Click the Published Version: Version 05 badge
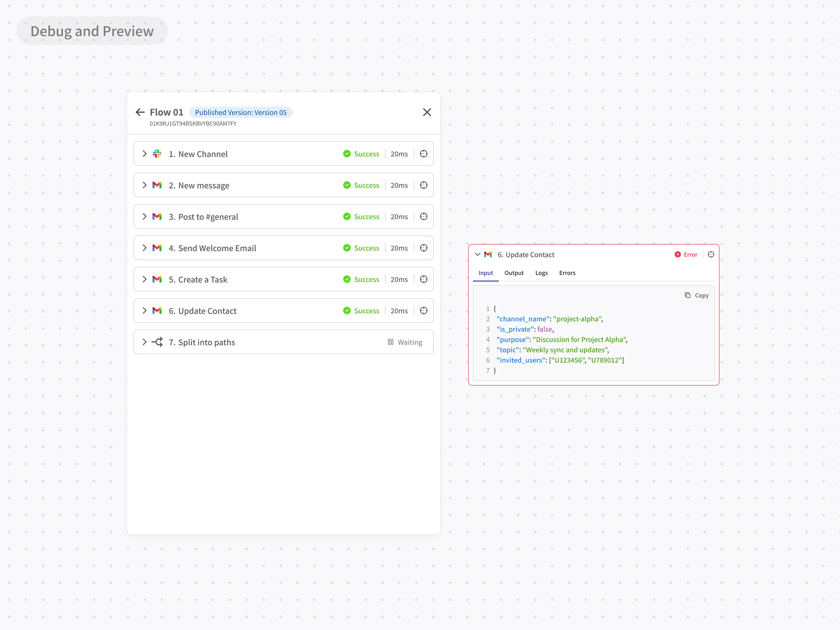 241,112
